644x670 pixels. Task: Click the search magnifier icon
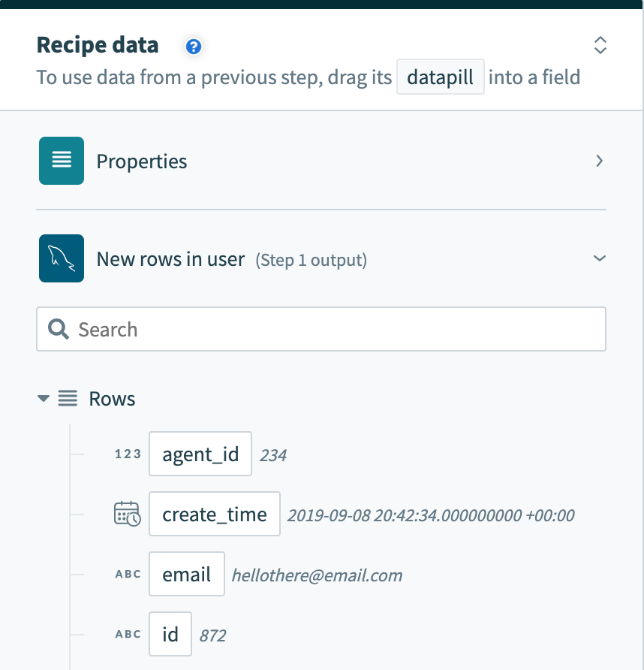pyautogui.click(x=57, y=329)
